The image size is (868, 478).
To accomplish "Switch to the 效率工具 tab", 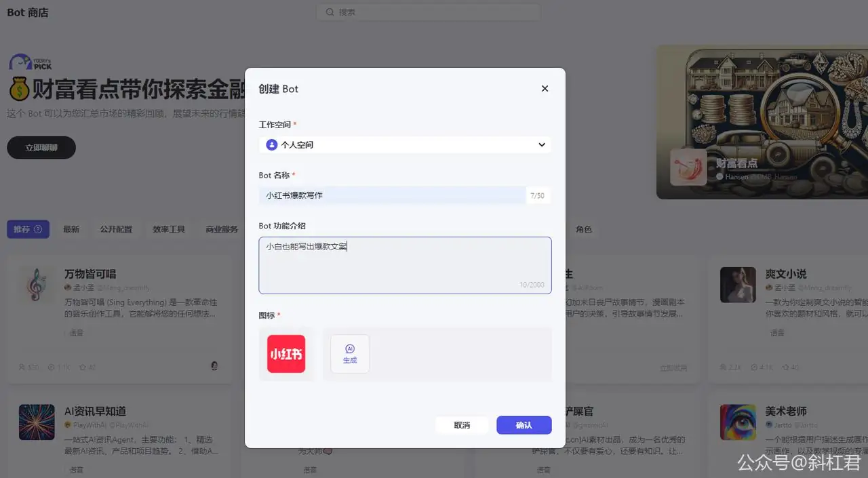I will tap(168, 229).
